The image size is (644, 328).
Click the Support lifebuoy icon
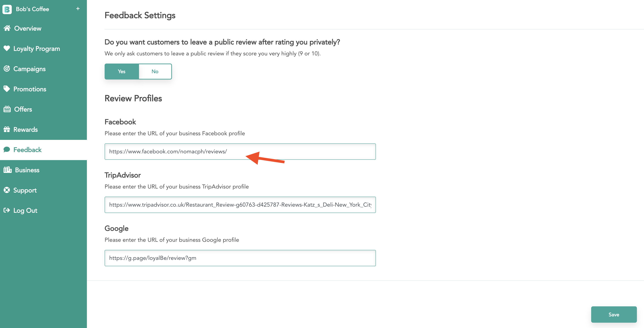[7, 190]
